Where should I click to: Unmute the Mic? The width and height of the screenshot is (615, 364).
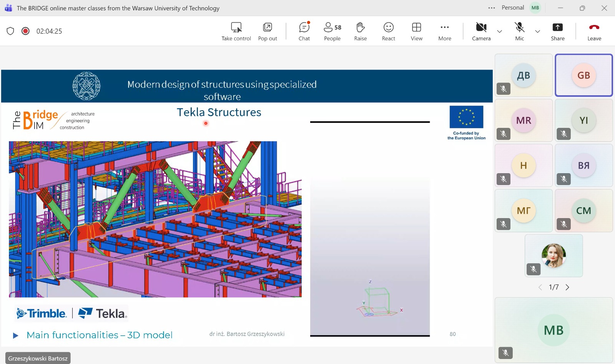519,31
